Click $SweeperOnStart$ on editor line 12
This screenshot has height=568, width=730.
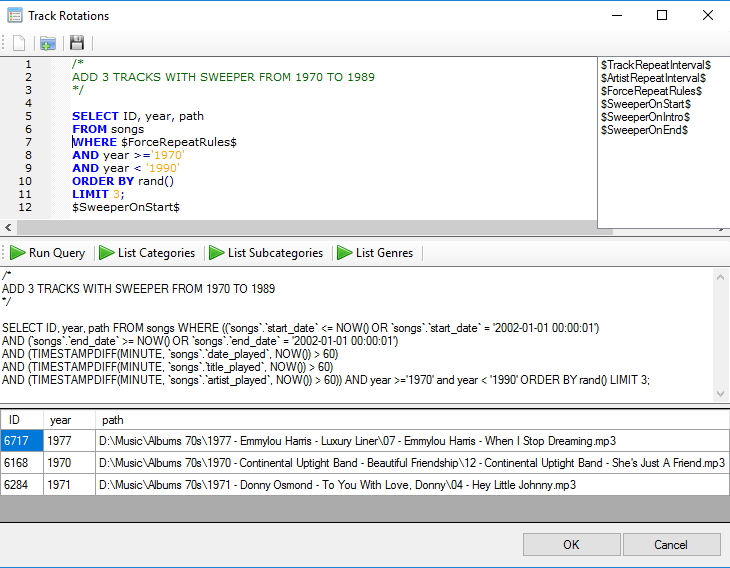(x=126, y=207)
